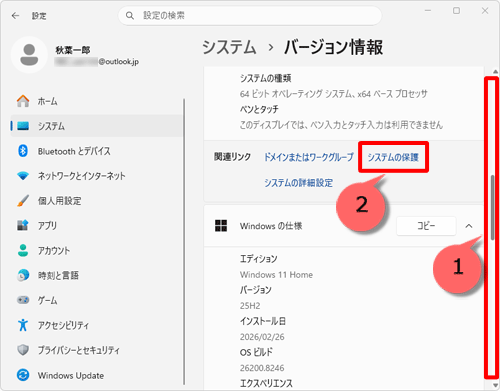Go back with the arrow icon
Screen dimensions: 500x391
point(15,16)
